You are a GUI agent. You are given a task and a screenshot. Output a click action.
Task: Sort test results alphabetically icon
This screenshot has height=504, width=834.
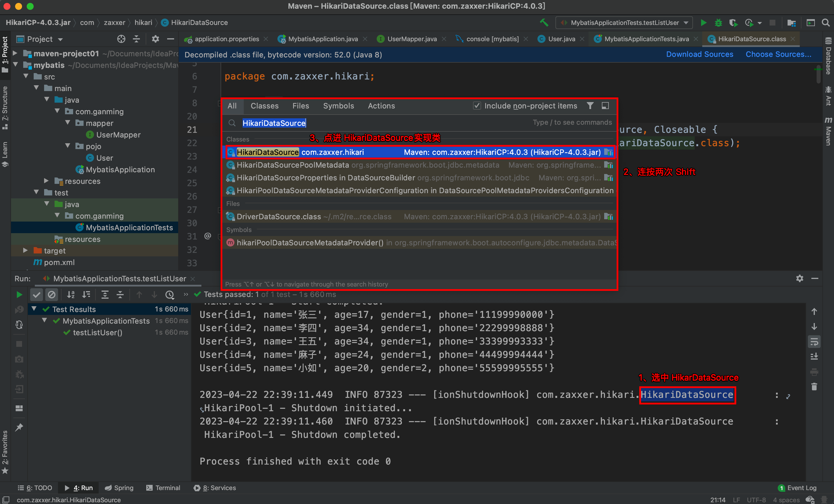pos(71,295)
